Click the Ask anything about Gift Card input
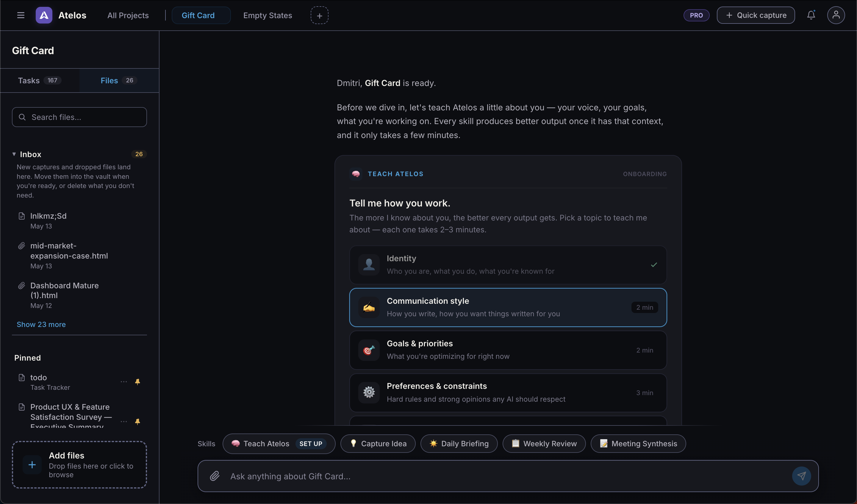The image size is (857, 504). [508, 476]
